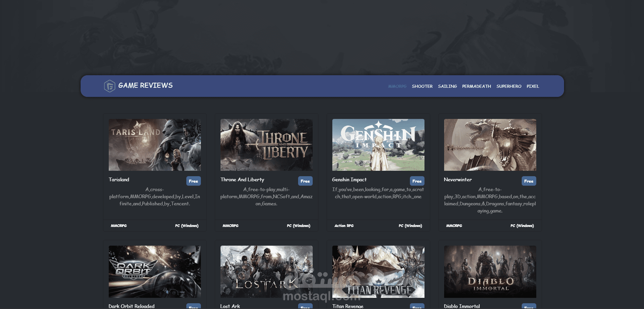Viewport: 644px width, 309px height.
Task: Open the Dark Orbit Reloaded thumbnail
Action: click(155, 272)
